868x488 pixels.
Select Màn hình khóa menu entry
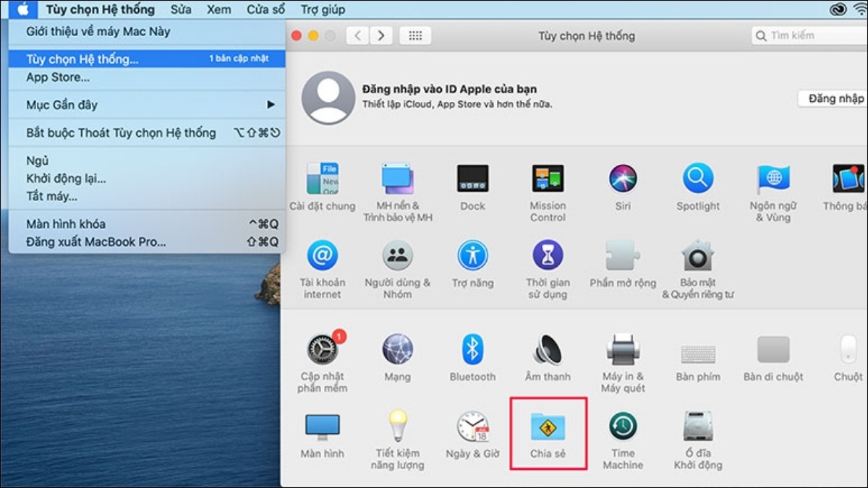(148, 224)
